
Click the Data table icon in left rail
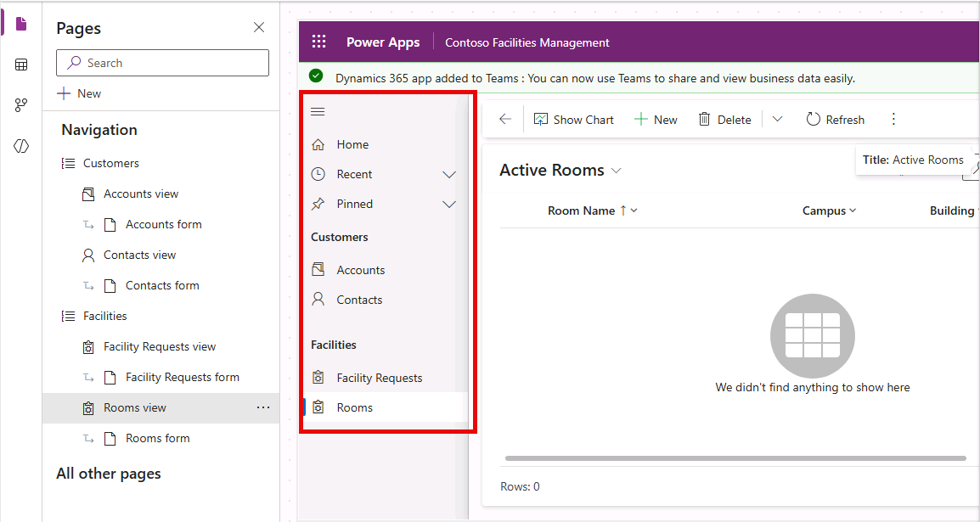[x=21, y=65]
